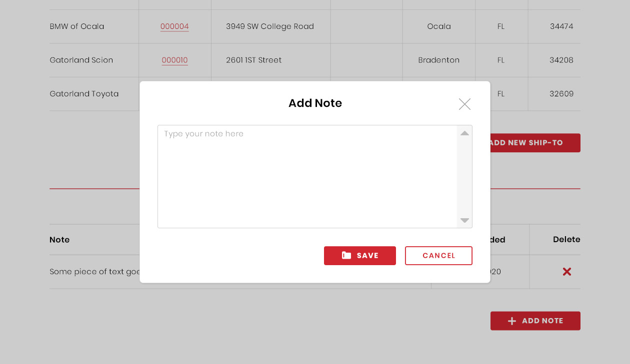Open ship-to link 000004
630x364 pixels.
pyautogui.click(x=174, y=26)
